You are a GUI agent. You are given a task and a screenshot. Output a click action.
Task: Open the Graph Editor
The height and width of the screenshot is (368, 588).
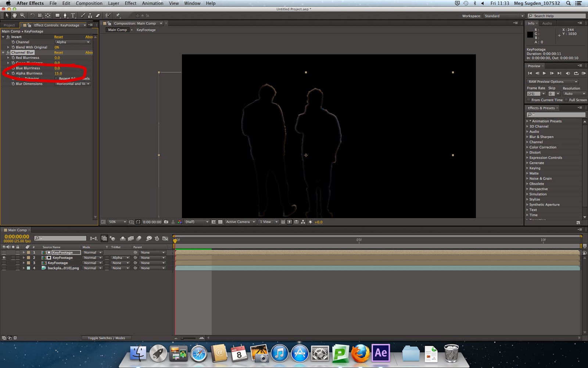tap(165, 238)
